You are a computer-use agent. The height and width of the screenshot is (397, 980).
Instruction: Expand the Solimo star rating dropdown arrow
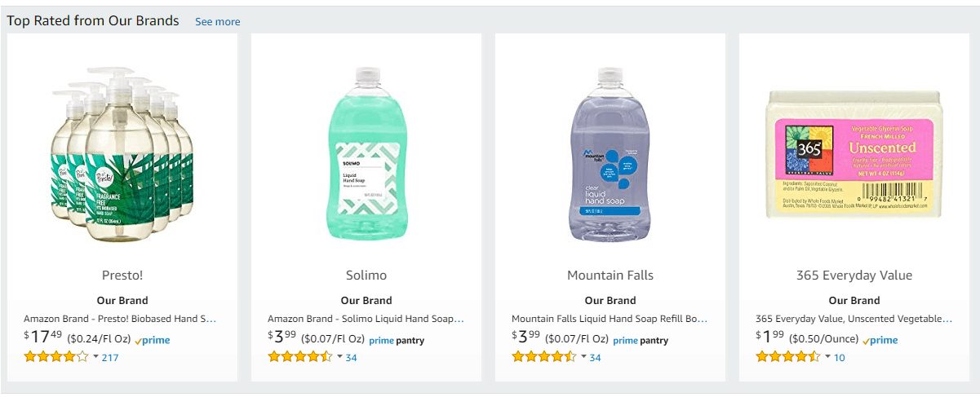[339, 356]
